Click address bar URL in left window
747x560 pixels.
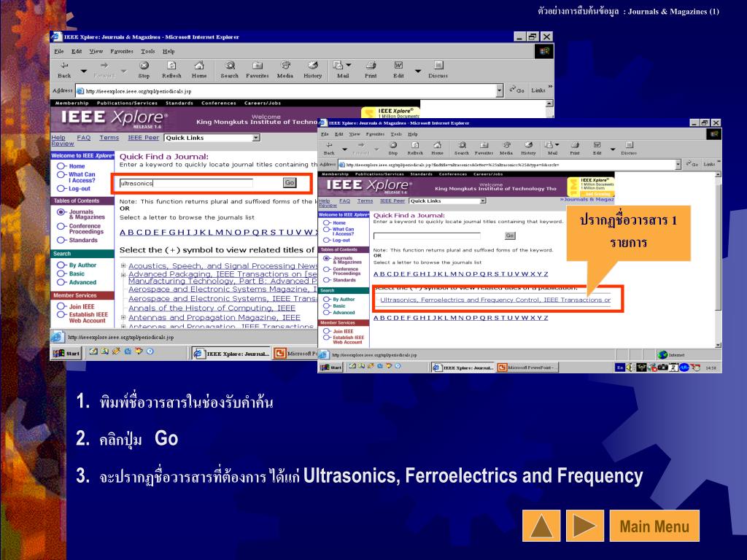[138, 91]
